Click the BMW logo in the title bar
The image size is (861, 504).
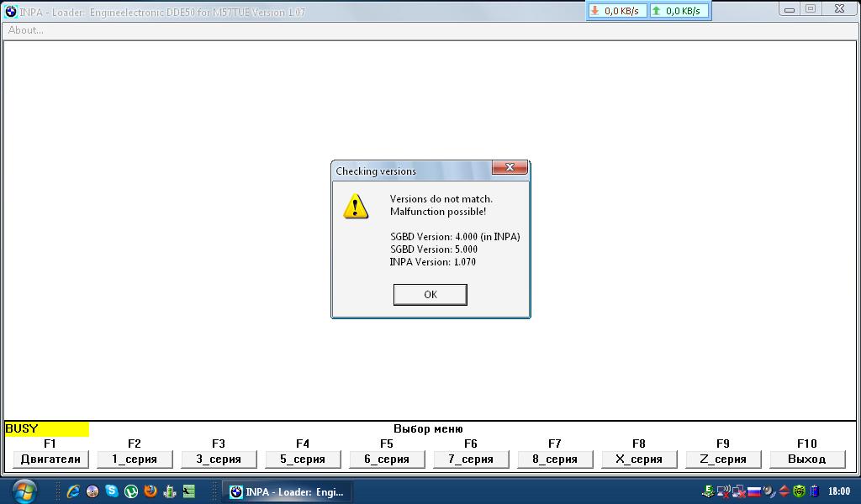[11, 12]
